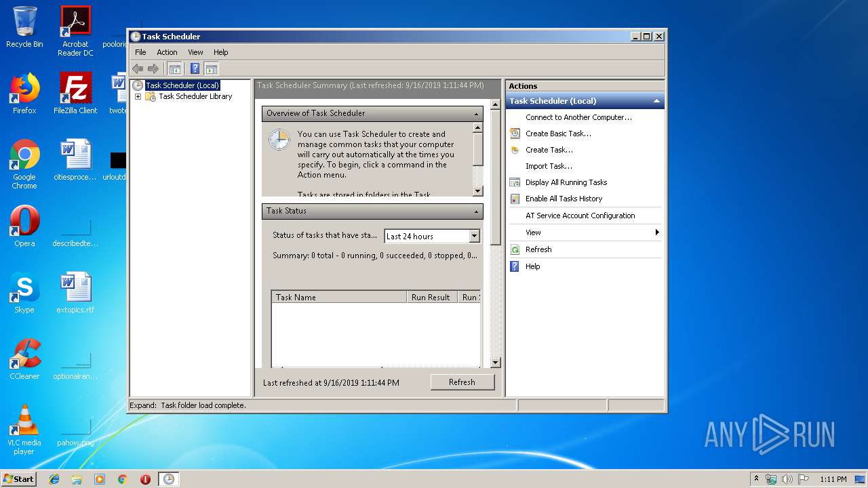Click the Overview text scroll down arrow

point(477,191)
